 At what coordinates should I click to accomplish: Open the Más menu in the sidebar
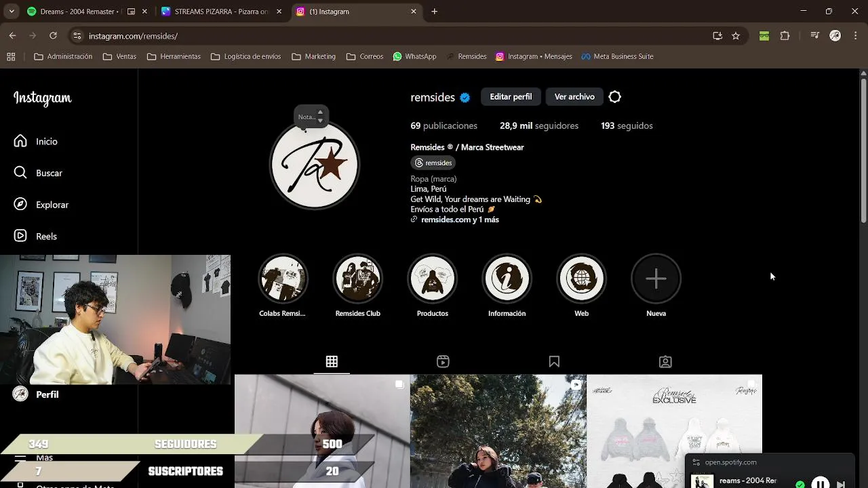click(x=33, y=458)
